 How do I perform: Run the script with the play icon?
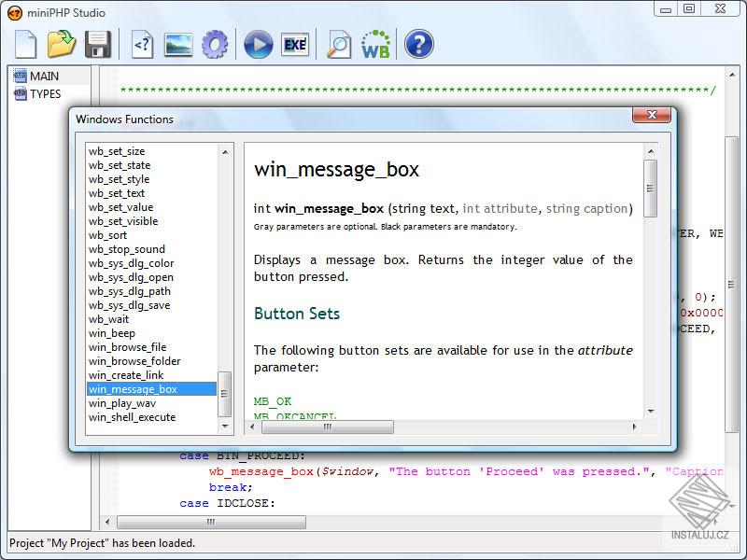257,44
